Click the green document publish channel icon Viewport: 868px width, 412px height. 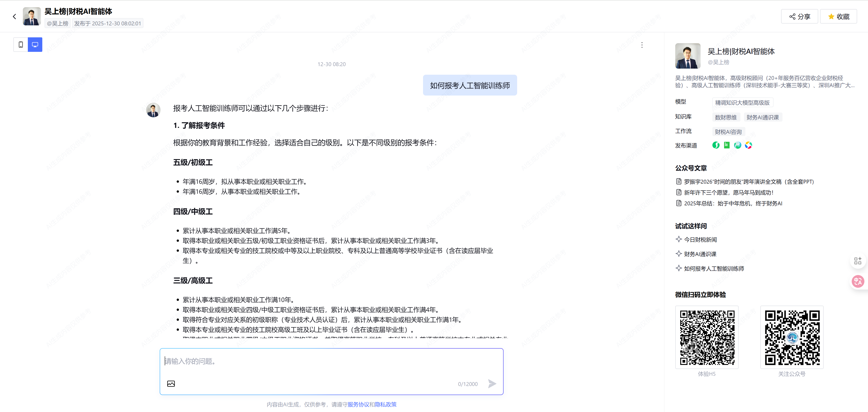(x=727, y=145)
